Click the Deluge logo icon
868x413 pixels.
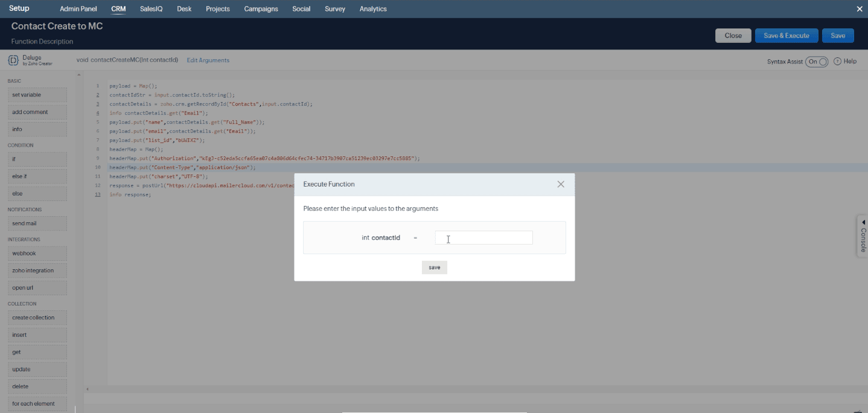(12, 60)
